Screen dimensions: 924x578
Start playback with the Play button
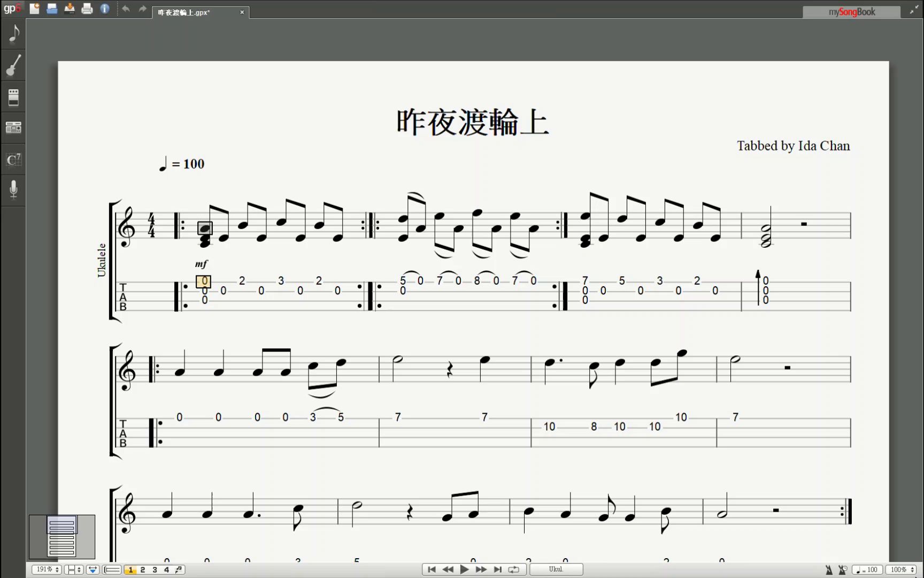point(464,569)
